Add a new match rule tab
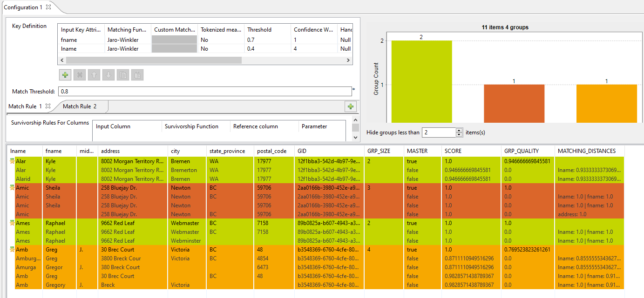Viewport: 644px width, 298px height. click(350, 107)
